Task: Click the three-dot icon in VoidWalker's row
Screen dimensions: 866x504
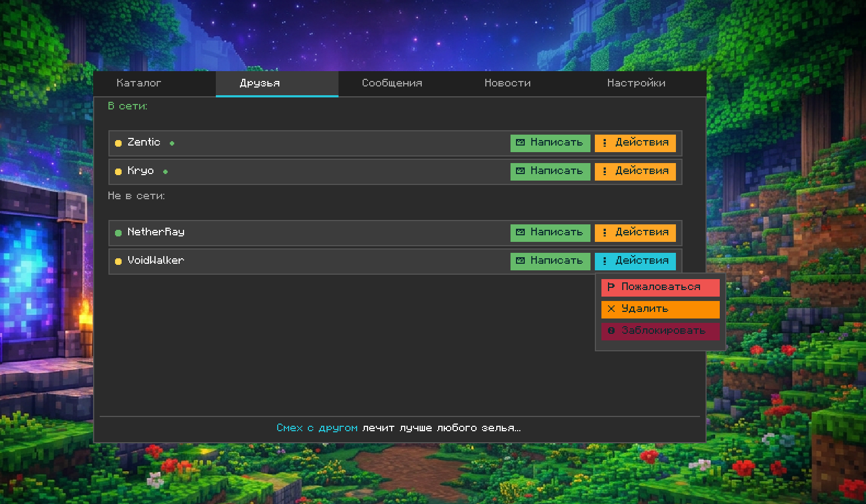Action: (x=605, y=261)
